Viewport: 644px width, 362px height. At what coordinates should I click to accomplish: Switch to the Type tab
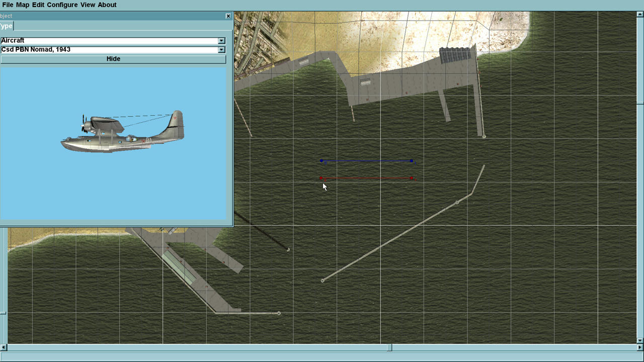7,26
